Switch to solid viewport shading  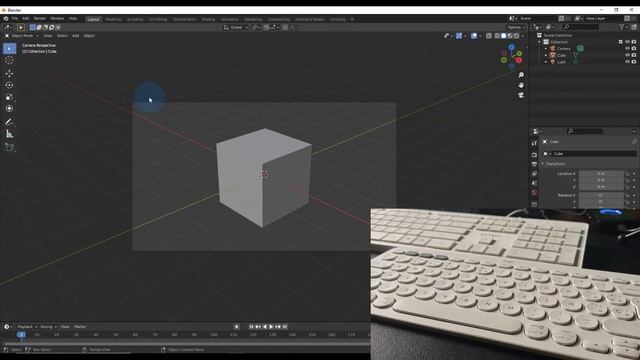point(504,36)
